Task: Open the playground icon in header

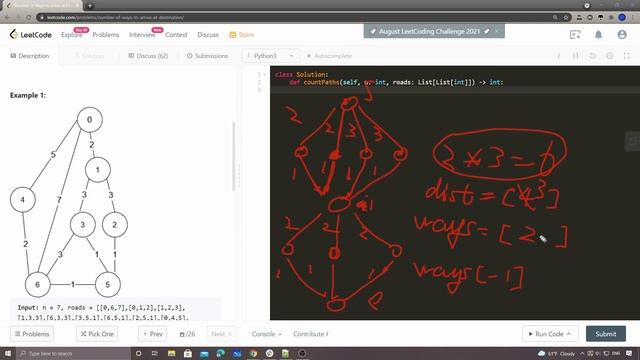Action: click(x=575, y=35)
